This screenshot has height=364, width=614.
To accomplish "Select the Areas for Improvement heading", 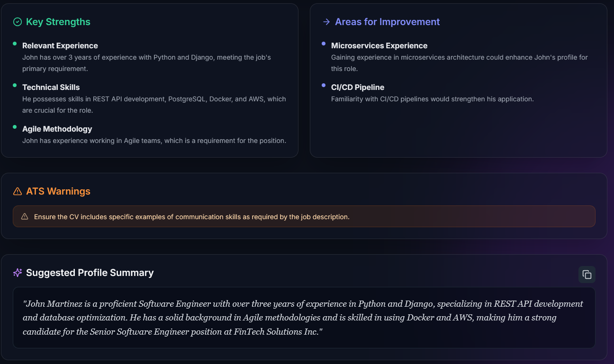I will [387, 22].
